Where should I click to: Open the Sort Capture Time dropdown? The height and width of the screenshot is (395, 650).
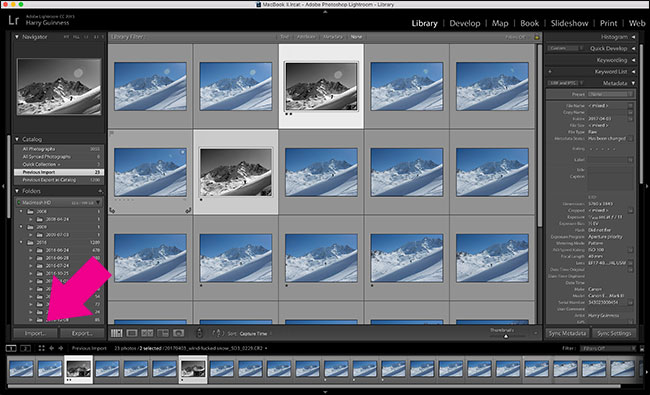click(255, 334)
